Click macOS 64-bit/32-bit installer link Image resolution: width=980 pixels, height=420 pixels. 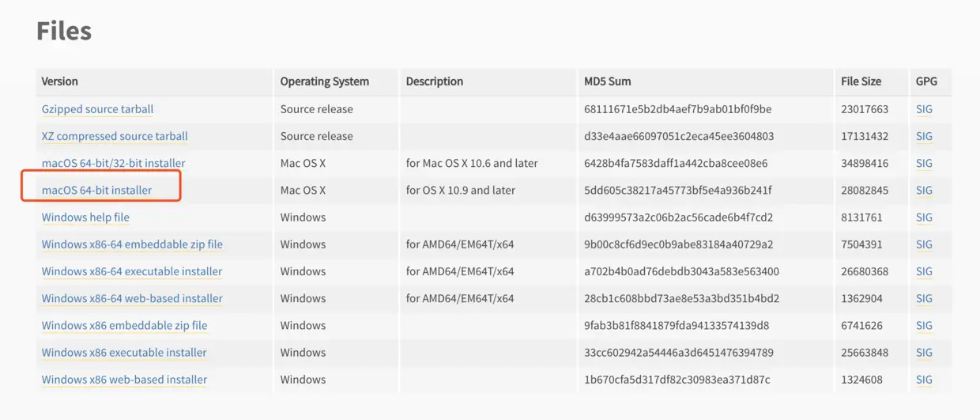pyautogui.click(x=113, y=163)
